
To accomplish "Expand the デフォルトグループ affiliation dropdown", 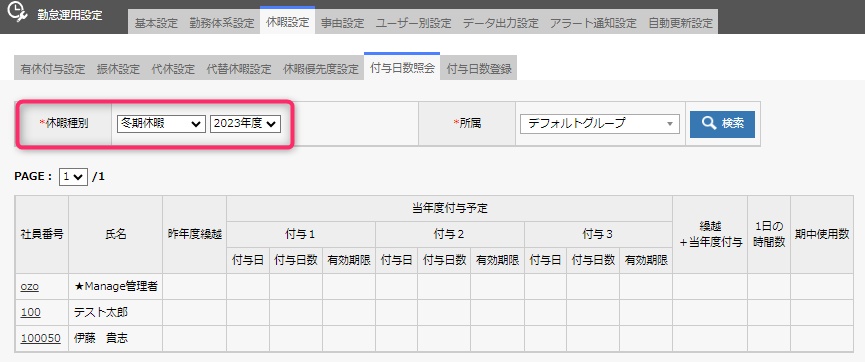I will (600, 124).
